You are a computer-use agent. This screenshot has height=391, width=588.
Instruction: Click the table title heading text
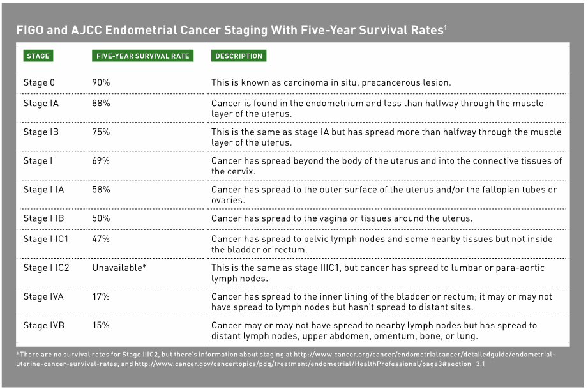coord(230,29)
